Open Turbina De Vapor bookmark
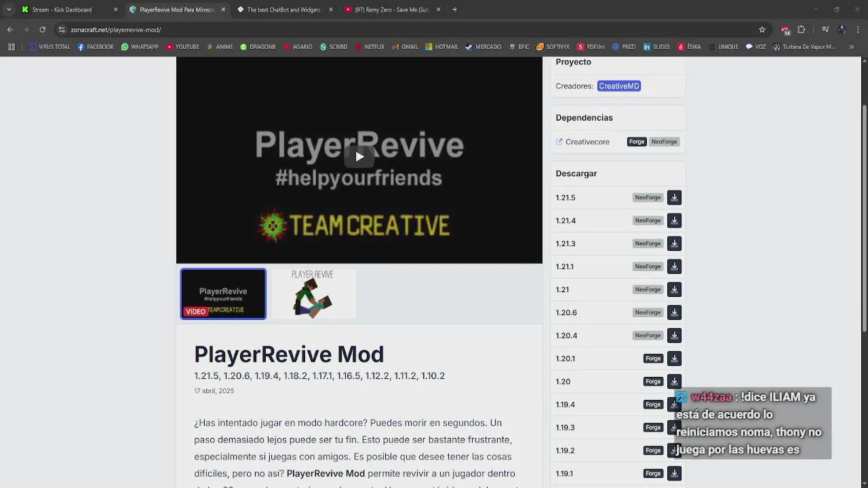The height and width of the screenshot is (488, 868). click(x=804, y=47)
